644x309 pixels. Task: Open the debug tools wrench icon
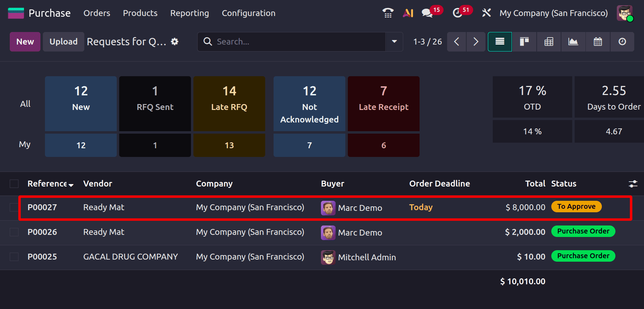[x=486, y=13]
